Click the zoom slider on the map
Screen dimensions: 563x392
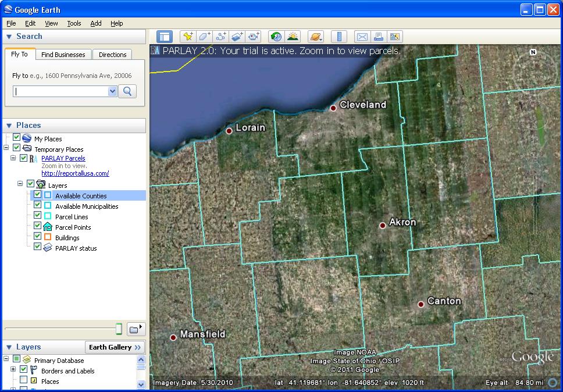pos(535,205)
